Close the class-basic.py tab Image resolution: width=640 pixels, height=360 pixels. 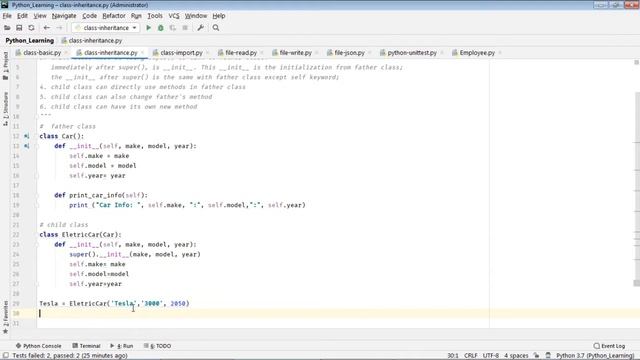(66, 53)
